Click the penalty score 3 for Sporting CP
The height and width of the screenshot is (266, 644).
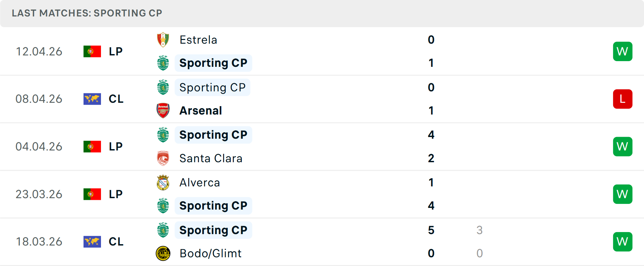coord(480,230)
